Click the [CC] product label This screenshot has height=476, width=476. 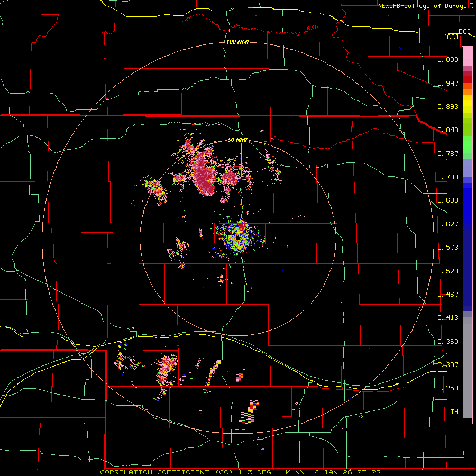(452, 36)
